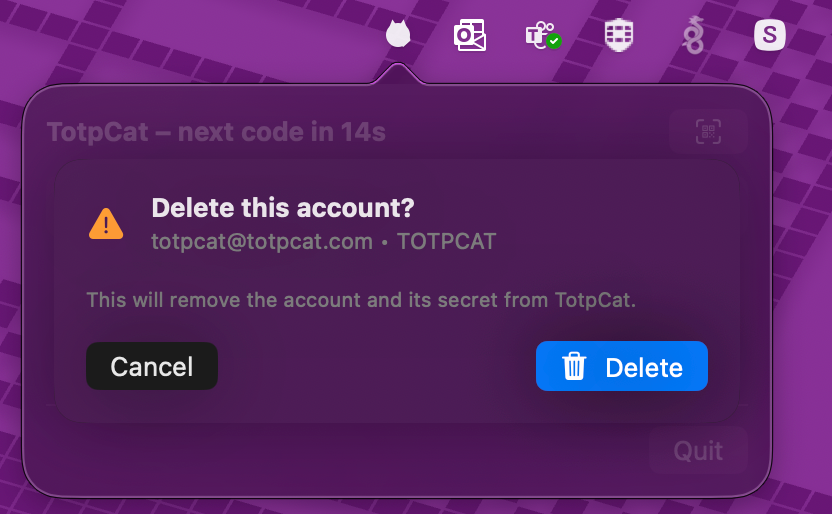Click the totpcat@totpcat.com email address
This screenshot has height=514, width=832.
[x=262, y=241]
